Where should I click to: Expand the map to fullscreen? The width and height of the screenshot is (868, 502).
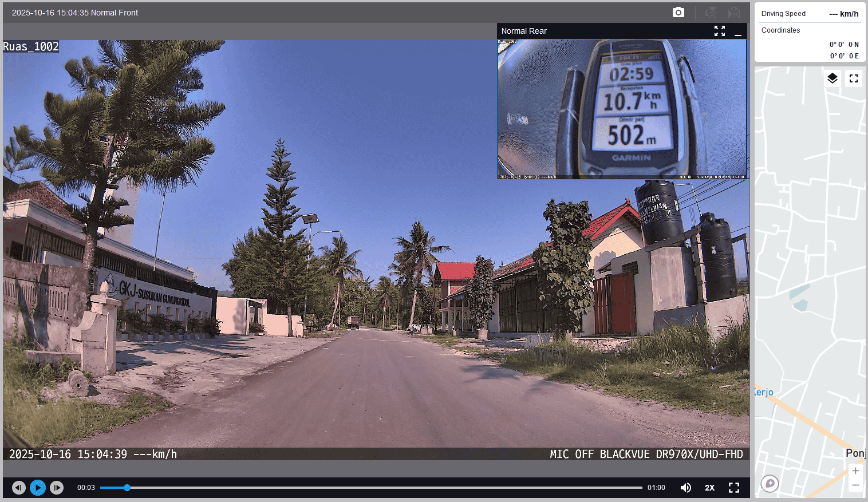854,78
